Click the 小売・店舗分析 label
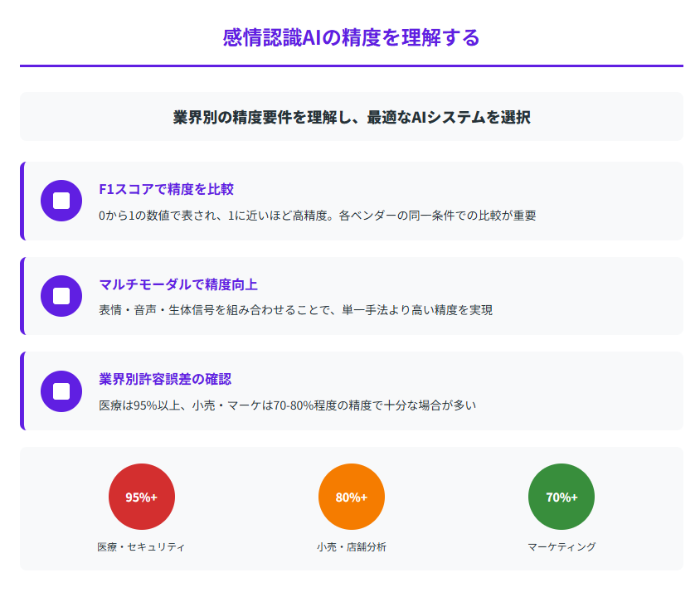The image size is (700, 597). point(351,547)
